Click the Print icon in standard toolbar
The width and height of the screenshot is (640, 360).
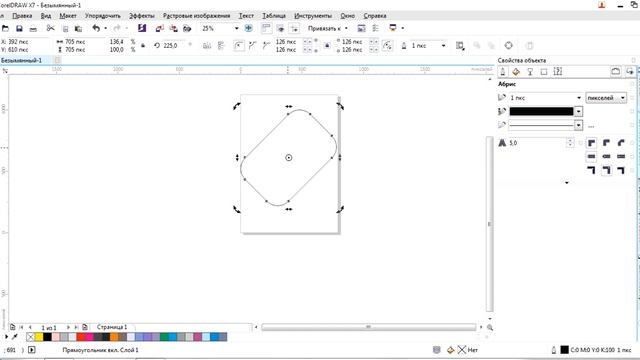point(33,29)
